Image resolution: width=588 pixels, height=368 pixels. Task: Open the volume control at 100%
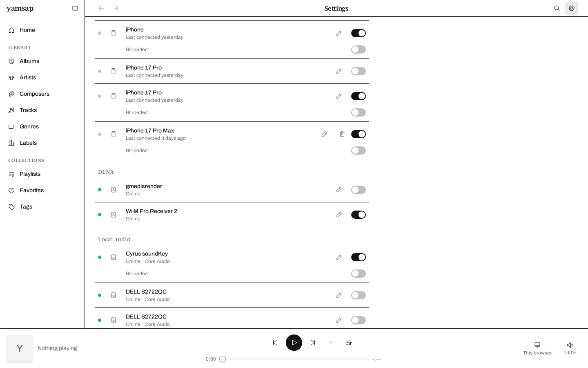point(570,348)
